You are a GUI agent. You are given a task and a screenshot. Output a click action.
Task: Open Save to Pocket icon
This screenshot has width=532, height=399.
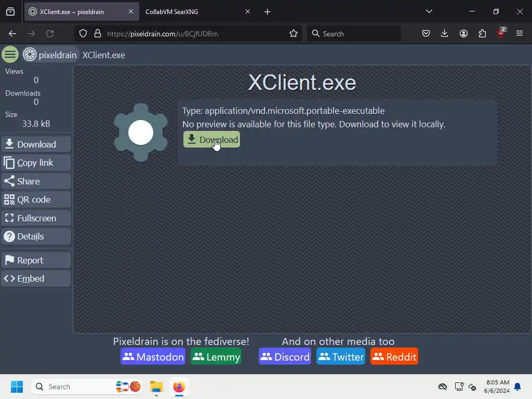[x=426, y=33]
